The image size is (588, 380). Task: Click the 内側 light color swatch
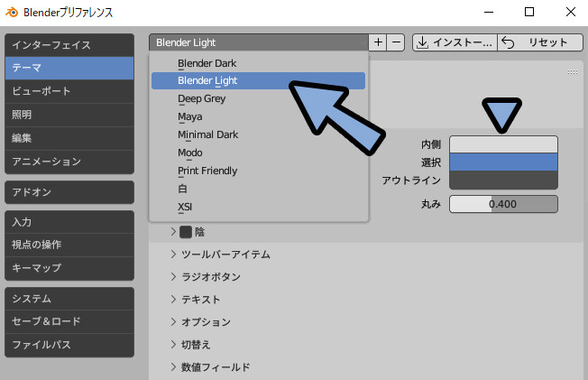pyautogui.click(x=503, y=144)
